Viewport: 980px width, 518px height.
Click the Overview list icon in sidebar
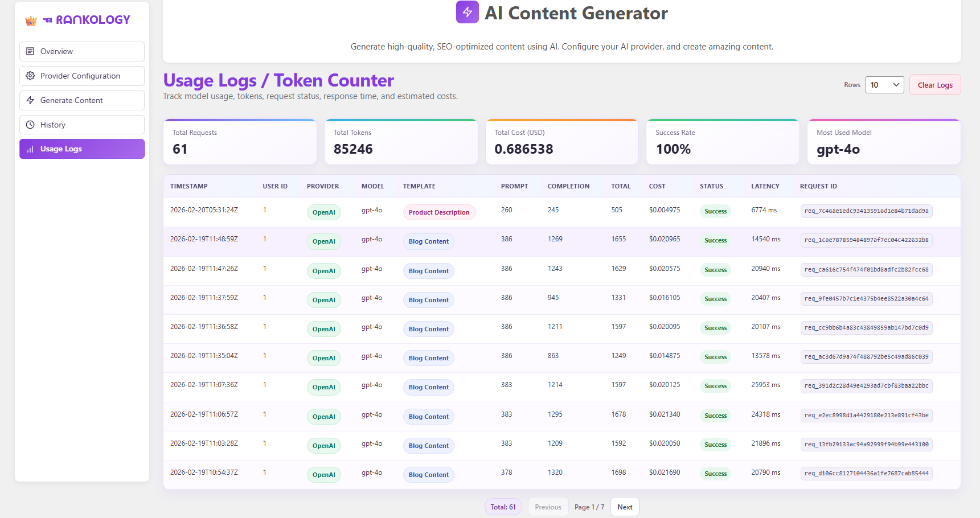click(x=30, y=51)
